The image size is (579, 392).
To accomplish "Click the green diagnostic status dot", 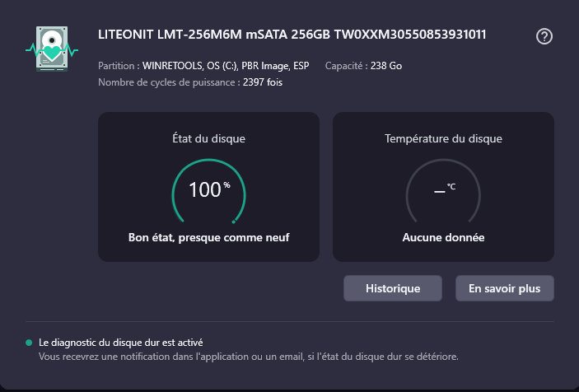I will pos(29,342).
